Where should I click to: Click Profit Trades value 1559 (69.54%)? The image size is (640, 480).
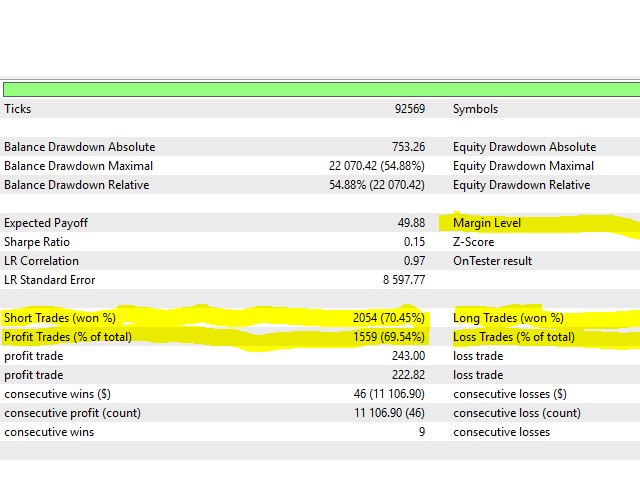[389, 337]
